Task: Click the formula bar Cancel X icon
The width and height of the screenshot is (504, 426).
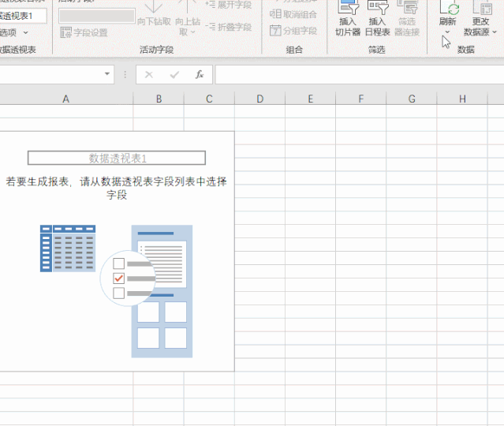Action: [x=149, y=75]
